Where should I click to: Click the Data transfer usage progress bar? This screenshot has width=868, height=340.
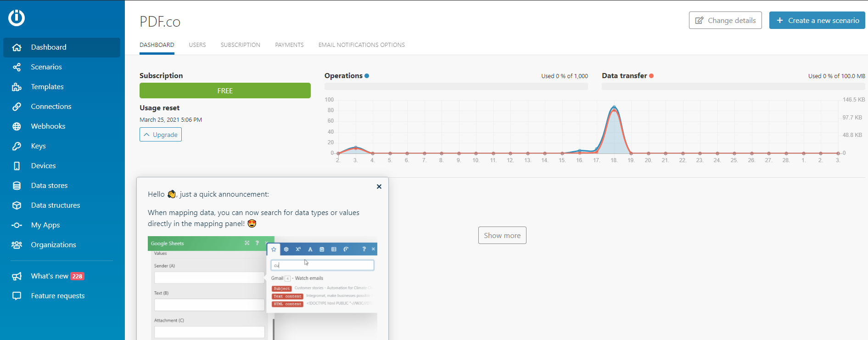(x=734, y=86)
